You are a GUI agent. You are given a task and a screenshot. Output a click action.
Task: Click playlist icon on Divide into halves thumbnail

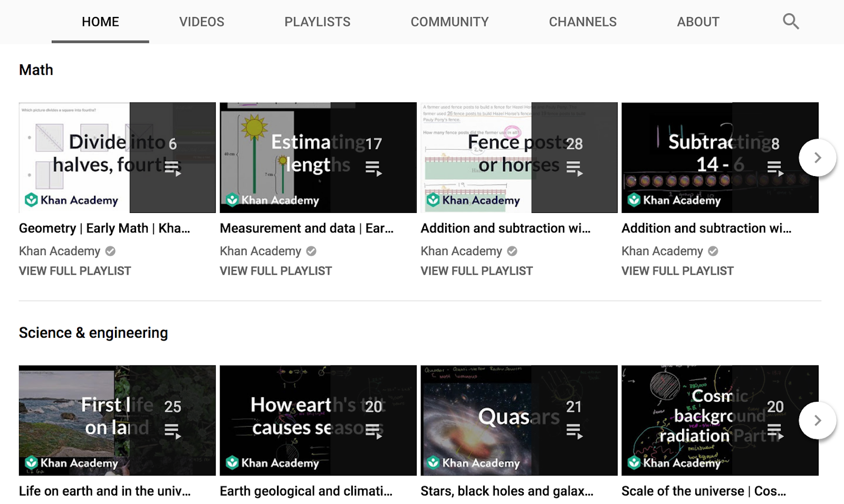[x=172, y=169]
